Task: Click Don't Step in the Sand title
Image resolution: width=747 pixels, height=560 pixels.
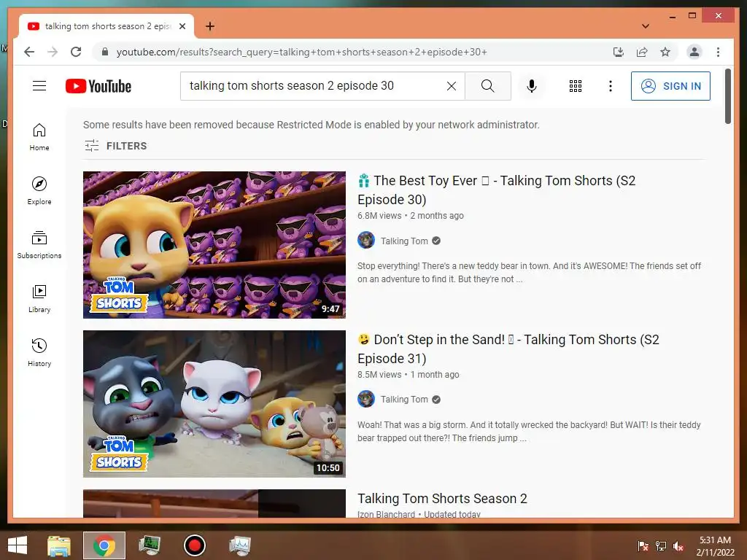Action: tap(508, 349)
